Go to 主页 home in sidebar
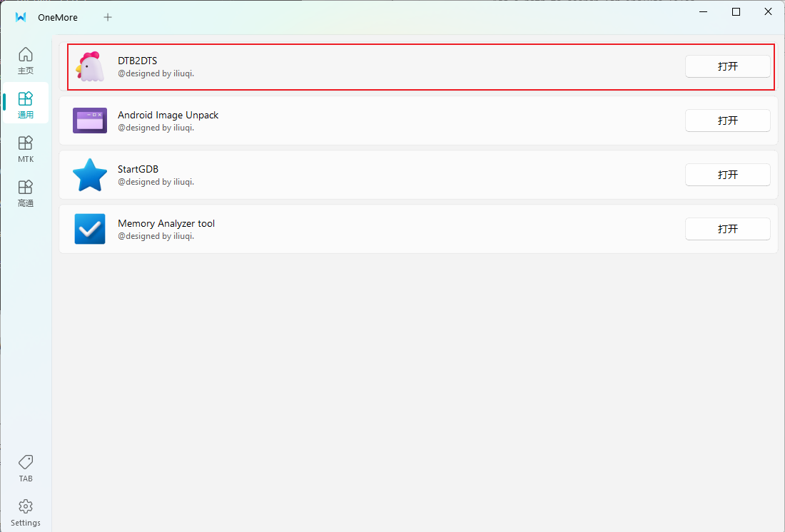Screen dimensions: 785x532 pos(26,61)
